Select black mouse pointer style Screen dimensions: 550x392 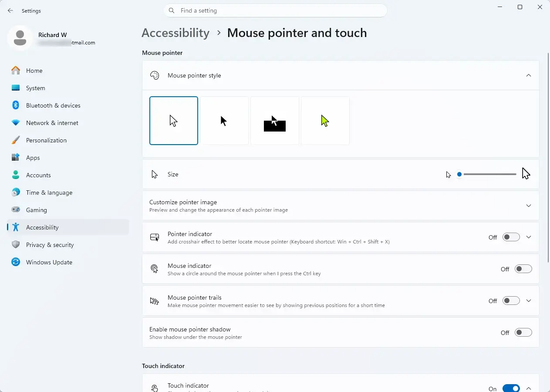coord(224,121)
